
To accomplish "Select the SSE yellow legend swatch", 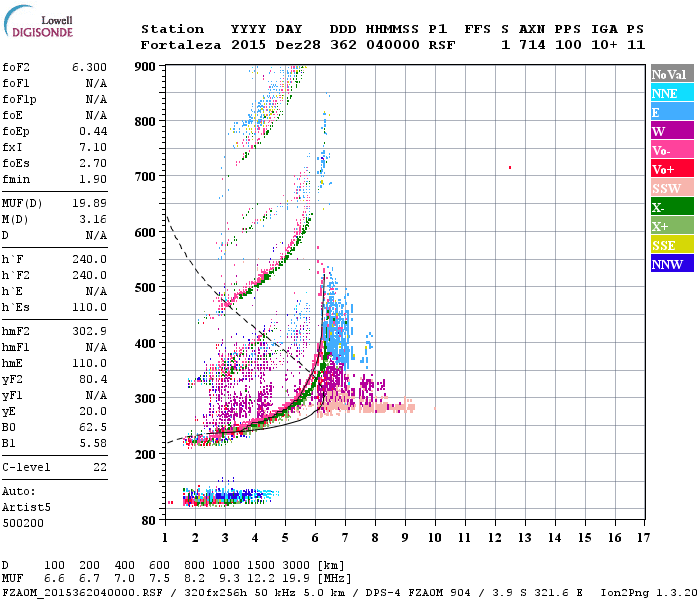I will [x=672, y=245].
